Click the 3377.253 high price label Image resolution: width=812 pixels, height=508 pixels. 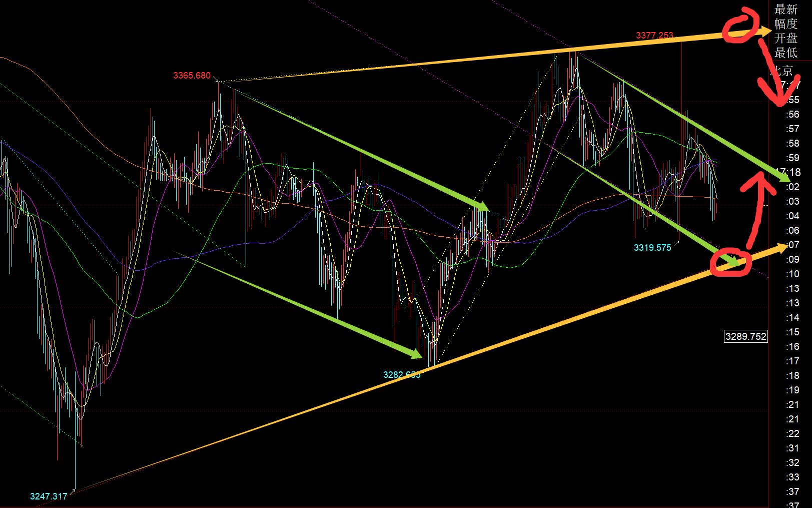coord(654,35)
